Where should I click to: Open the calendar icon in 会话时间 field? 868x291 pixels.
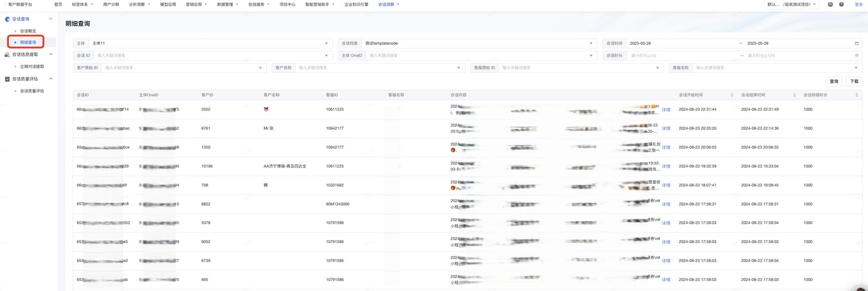[857, 44]
